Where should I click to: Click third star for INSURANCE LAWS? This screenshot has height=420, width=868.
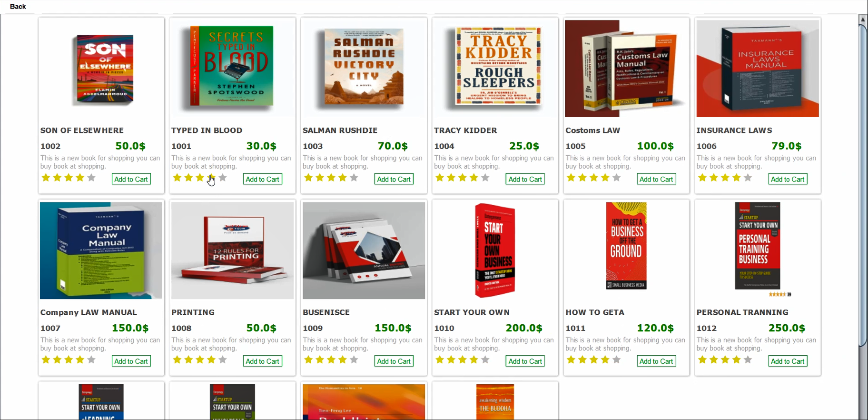(x=725, y=178)
